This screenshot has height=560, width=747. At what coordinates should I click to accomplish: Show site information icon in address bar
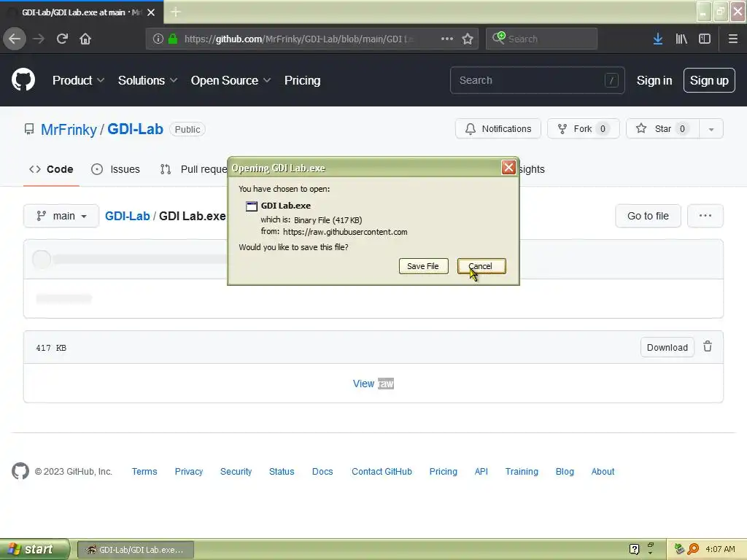pyautogui.click(x=158, y=39)
